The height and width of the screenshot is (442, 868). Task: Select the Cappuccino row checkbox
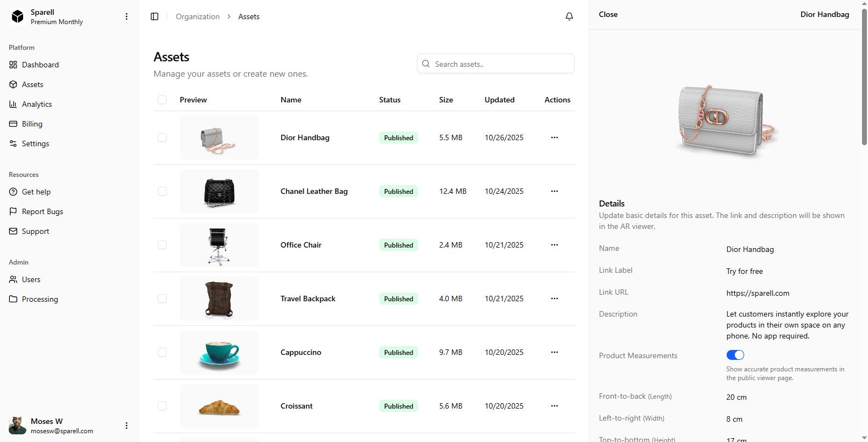pyautogui.click(x=162, y=352)
